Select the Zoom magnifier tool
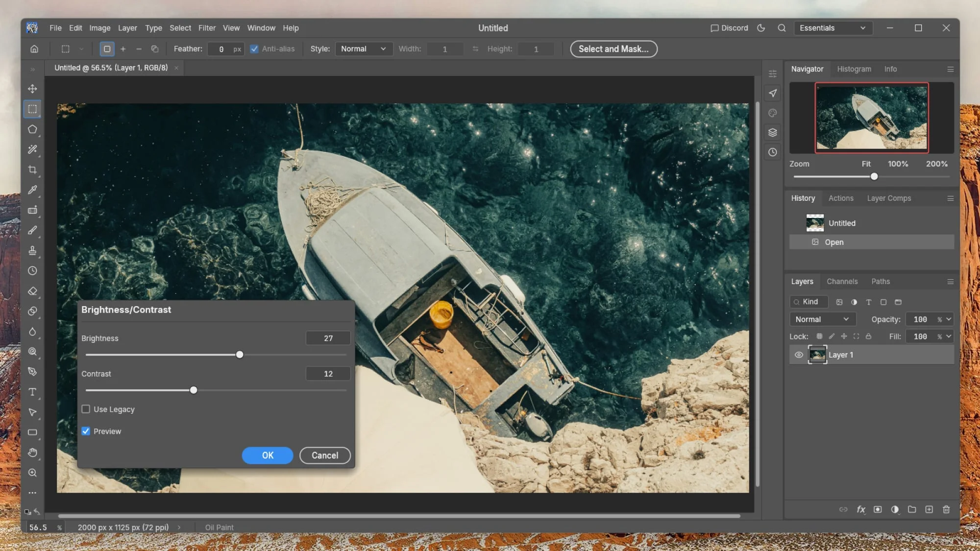The height and width of the screenshot is (551, 980). click(x=32, y=473)
